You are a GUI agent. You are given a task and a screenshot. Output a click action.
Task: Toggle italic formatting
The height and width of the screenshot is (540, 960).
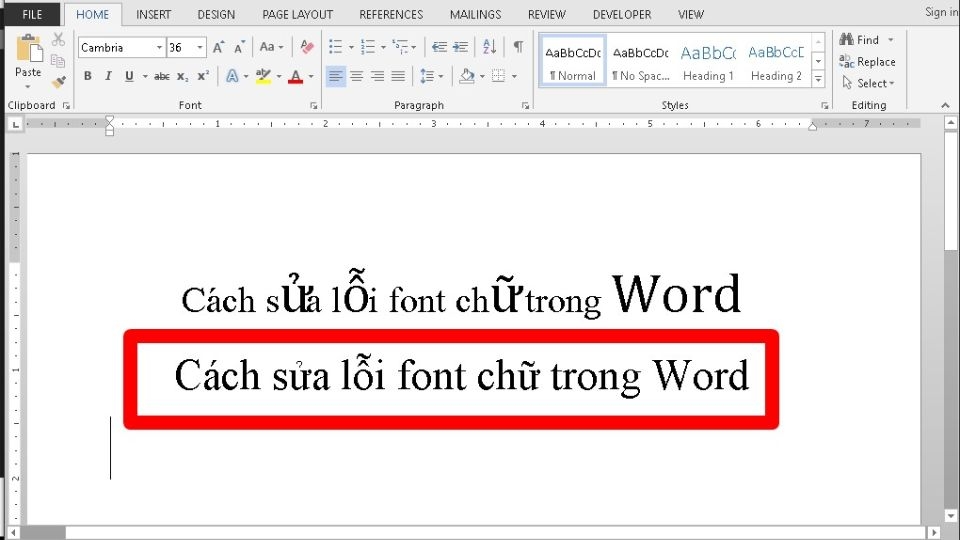point(108,77)
